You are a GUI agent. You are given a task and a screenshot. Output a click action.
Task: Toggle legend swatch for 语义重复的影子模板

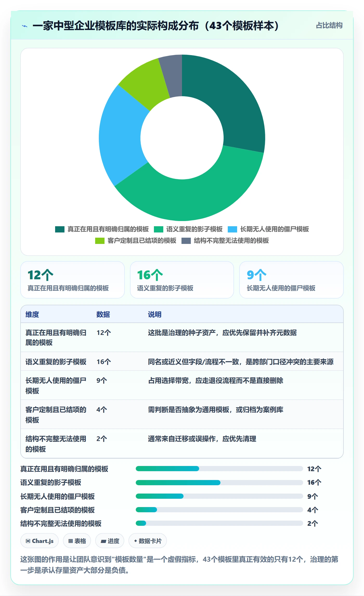click(x=158, y=229)
